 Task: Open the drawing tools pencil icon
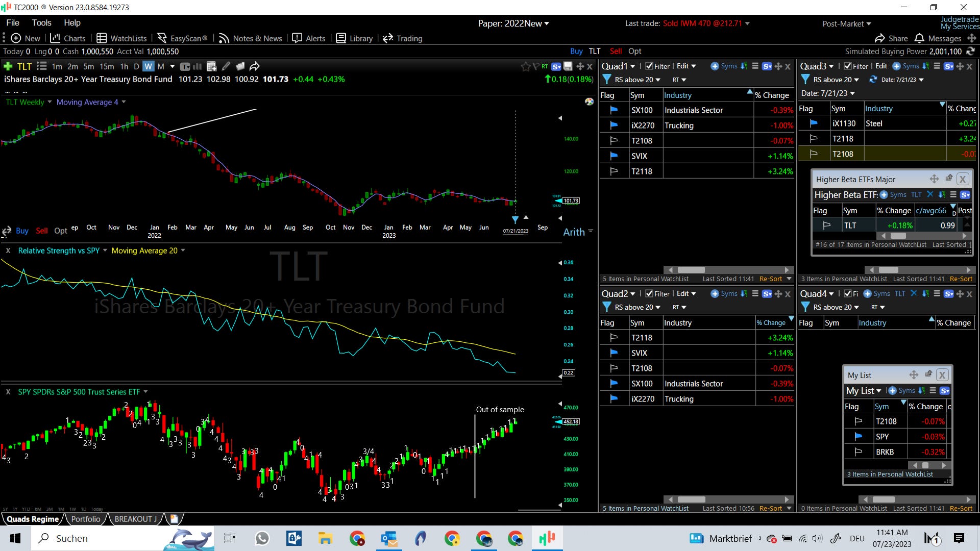[x=226, y=66]
